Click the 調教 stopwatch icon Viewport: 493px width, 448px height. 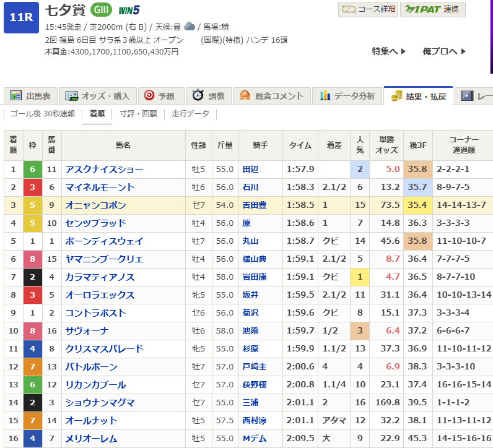[x=198, y=95]
